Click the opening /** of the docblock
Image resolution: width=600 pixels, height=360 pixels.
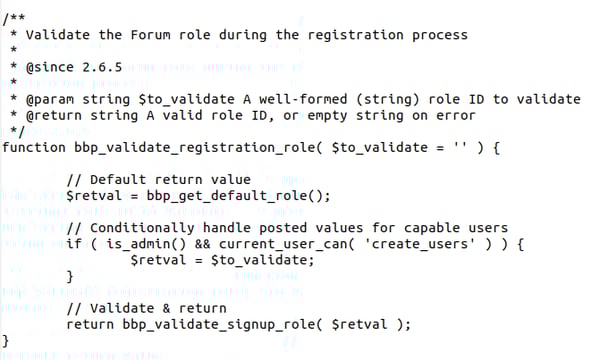[x=13, y=19]
